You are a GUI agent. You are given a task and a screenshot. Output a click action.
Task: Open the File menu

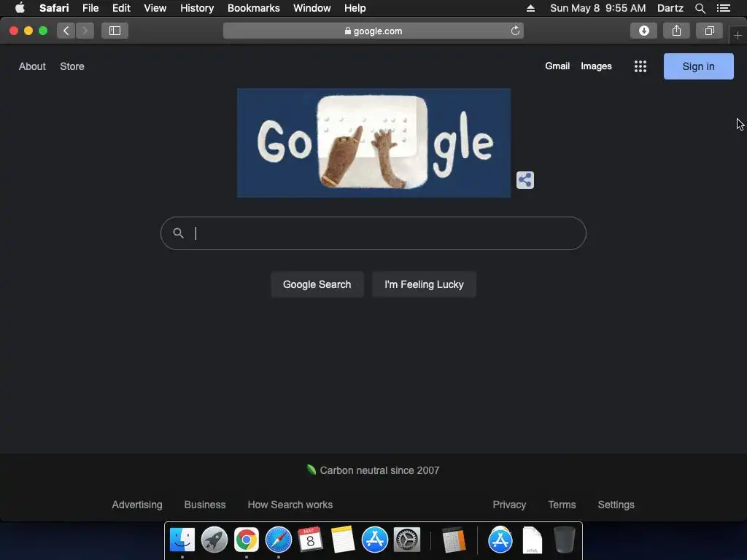coord(90,8)
